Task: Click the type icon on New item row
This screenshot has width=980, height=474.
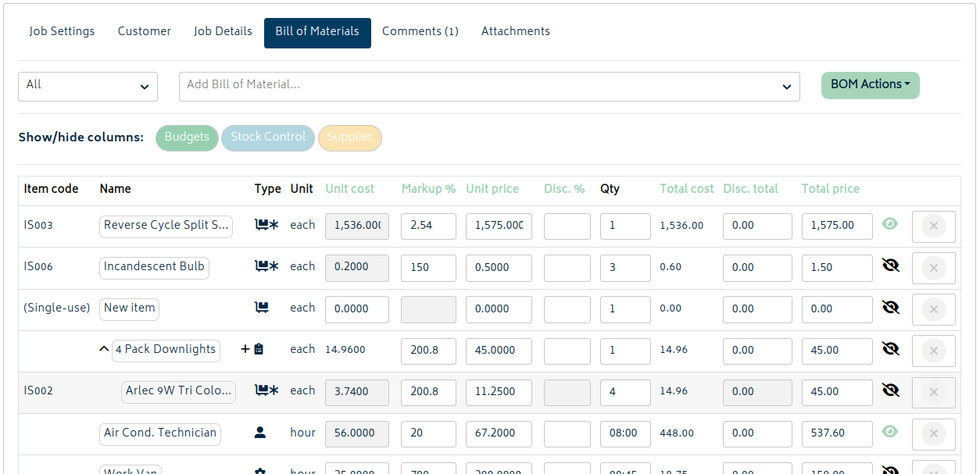Action: pos(262,308)
